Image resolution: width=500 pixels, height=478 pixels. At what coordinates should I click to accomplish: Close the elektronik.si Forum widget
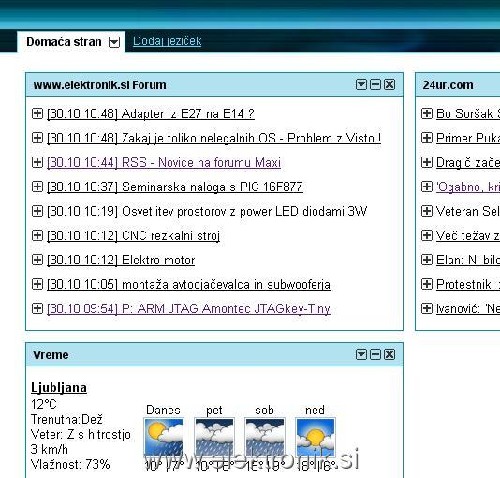[389, 85]
